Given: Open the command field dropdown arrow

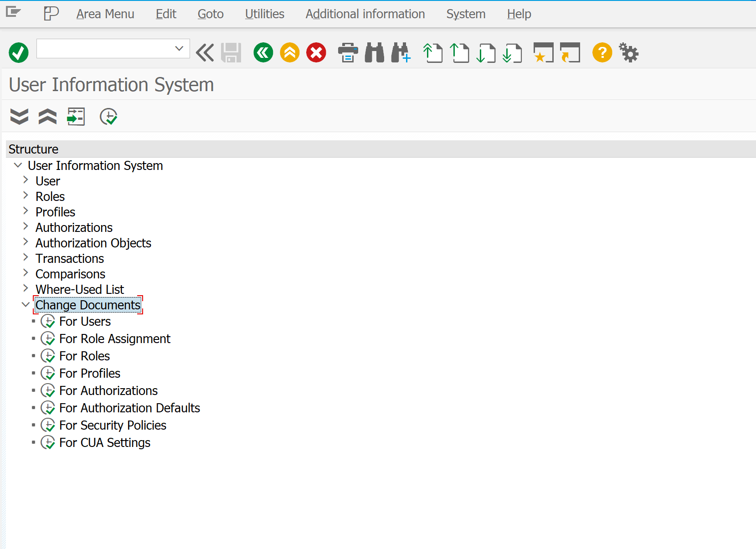Looking at the screenshot, I should (179, 48).
